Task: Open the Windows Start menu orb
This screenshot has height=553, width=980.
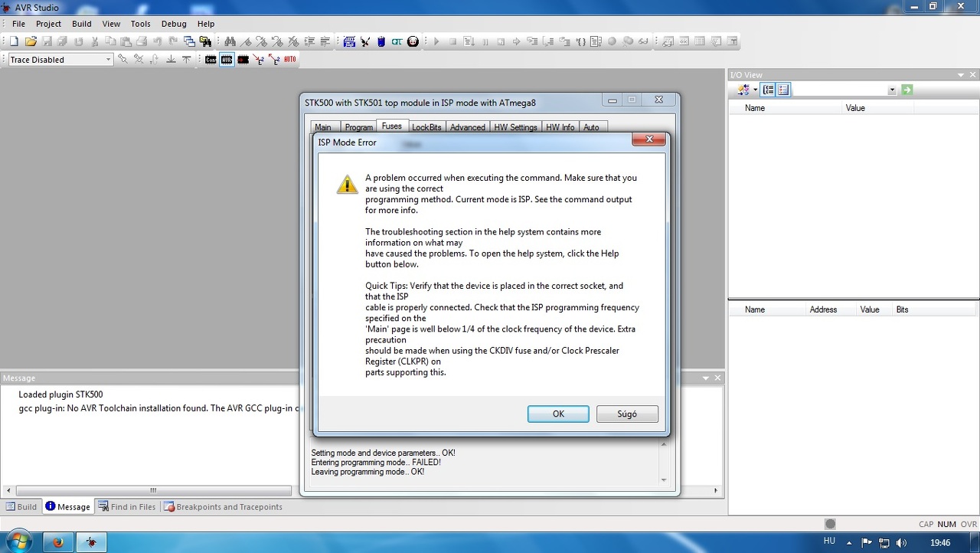Action: coord(18,542)
